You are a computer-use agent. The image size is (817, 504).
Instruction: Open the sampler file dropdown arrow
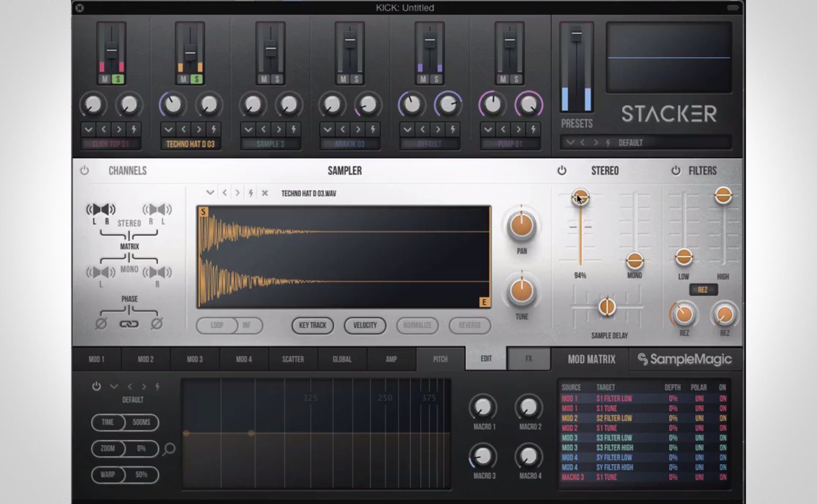click(210, 193)
